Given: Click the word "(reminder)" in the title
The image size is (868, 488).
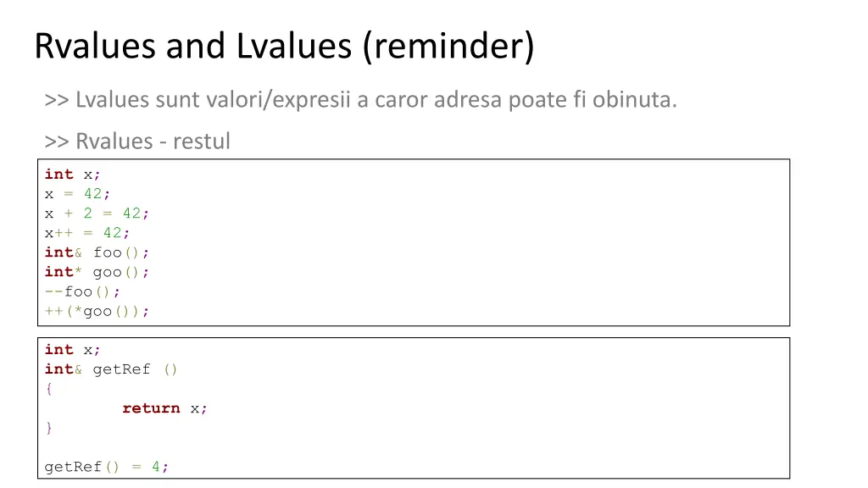Looking at the screenshot, I should click(x=448, y=46).
